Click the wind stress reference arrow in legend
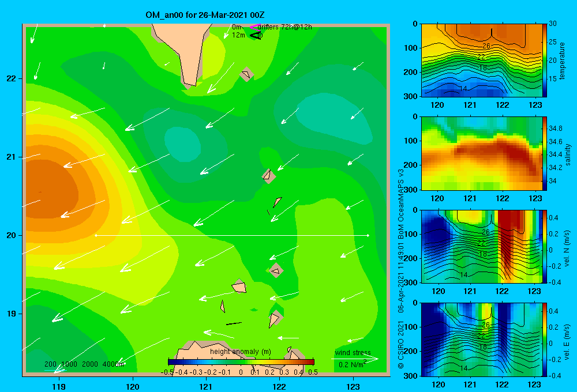This screenshot has height=392, width=577. tap(355, 359)
